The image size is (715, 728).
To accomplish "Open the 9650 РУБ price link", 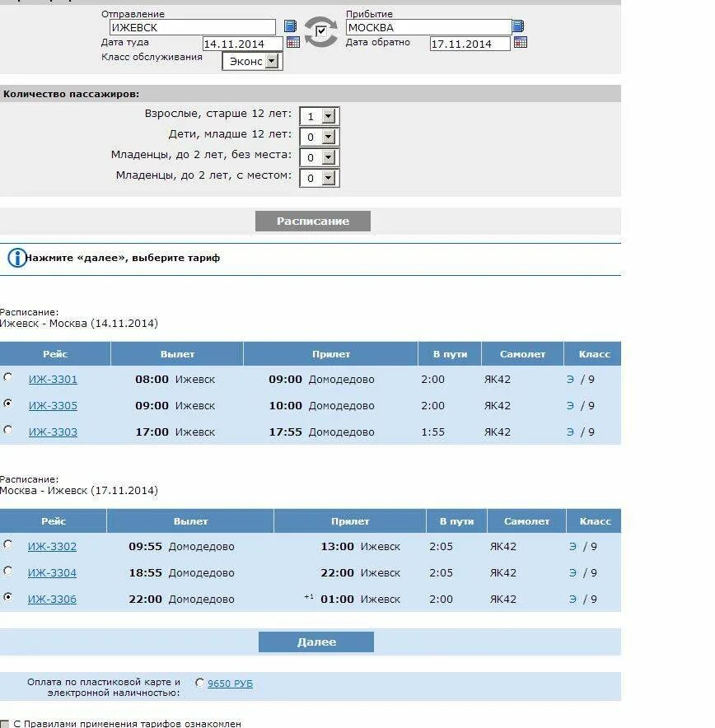I will pyautogui.click(x=231, y=684).
